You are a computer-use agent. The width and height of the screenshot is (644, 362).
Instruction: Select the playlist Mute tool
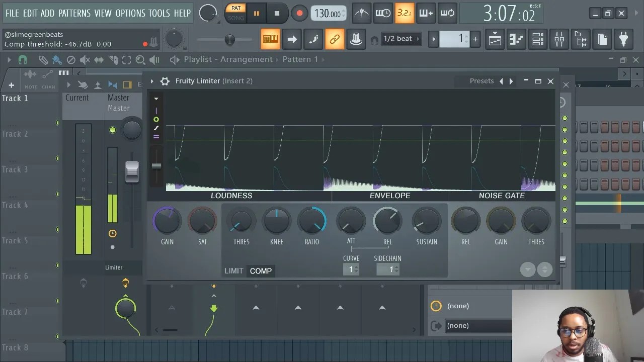point(85,60)
